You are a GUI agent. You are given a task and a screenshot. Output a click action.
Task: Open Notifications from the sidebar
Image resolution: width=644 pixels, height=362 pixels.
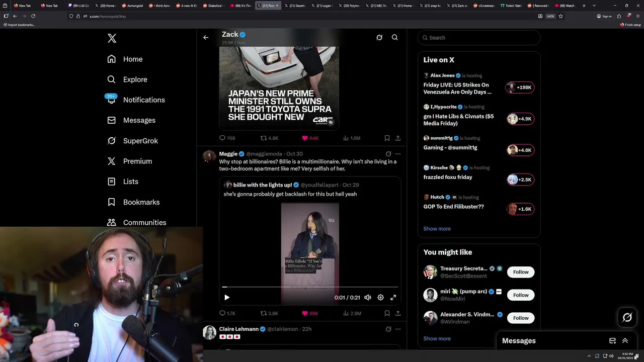pyautogui.click(x=136, y=100)
